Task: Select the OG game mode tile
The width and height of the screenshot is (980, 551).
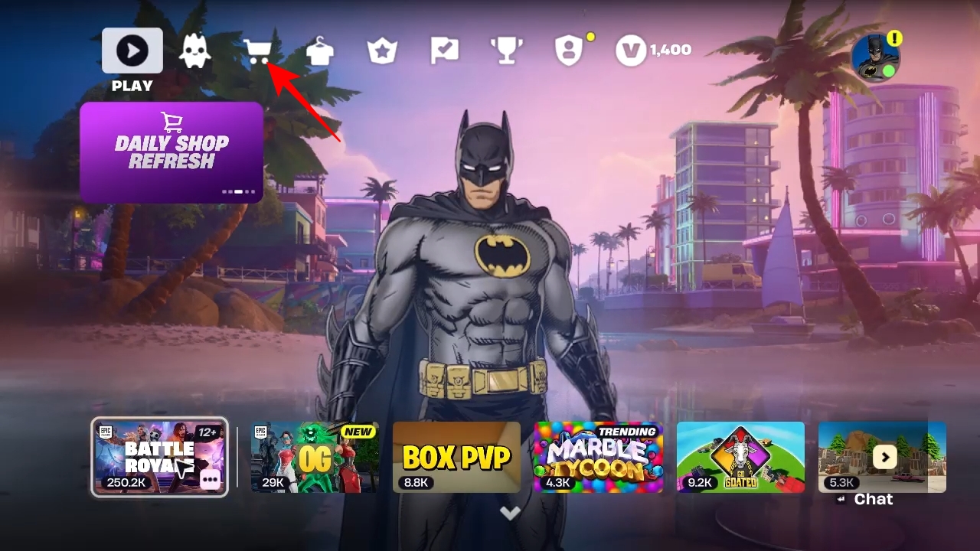Action: pyautogui.click(x=315, y=457)
